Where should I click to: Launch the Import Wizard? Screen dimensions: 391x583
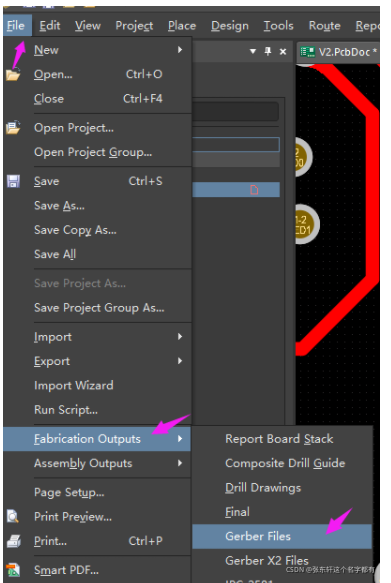click(x=97, y=386)
